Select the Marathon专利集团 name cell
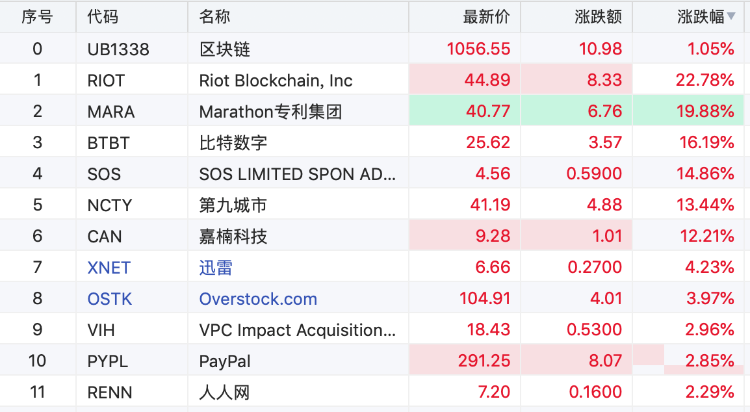This screenshot has height=412, width=750. pyautogui.click(x=270, y=111)
